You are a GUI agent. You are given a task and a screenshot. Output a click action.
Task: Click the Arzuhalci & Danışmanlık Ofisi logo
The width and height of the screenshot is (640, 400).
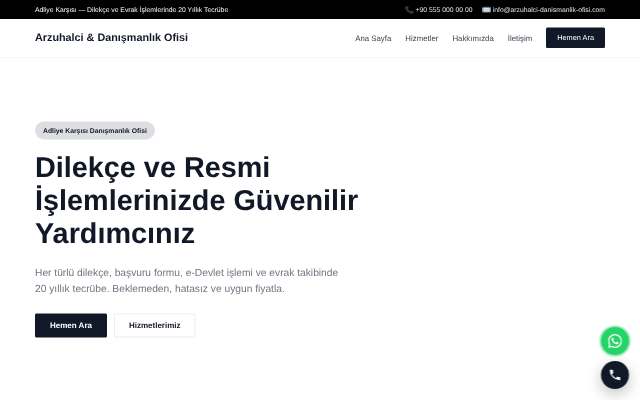(x=111, y=38)
